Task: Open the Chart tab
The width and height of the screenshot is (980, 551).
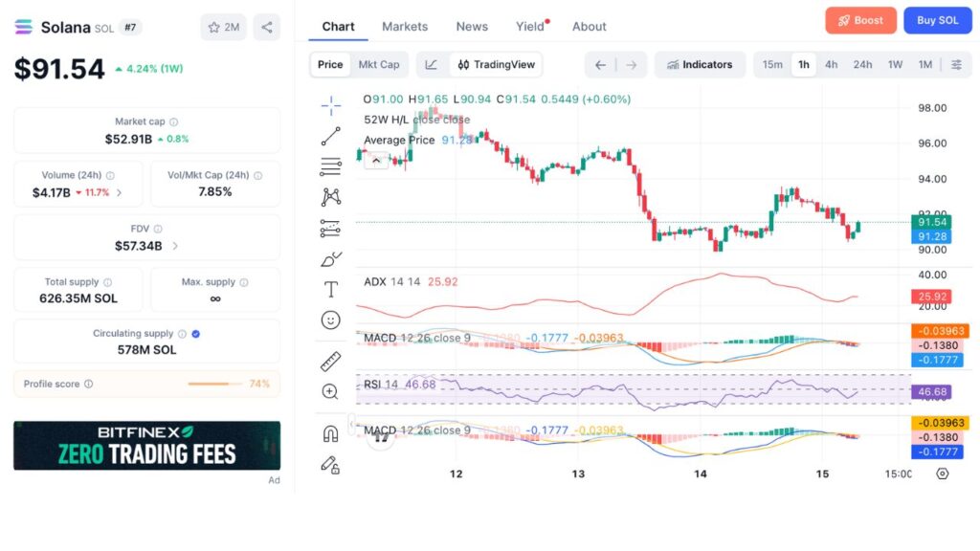Action: (x=338, y=27)
